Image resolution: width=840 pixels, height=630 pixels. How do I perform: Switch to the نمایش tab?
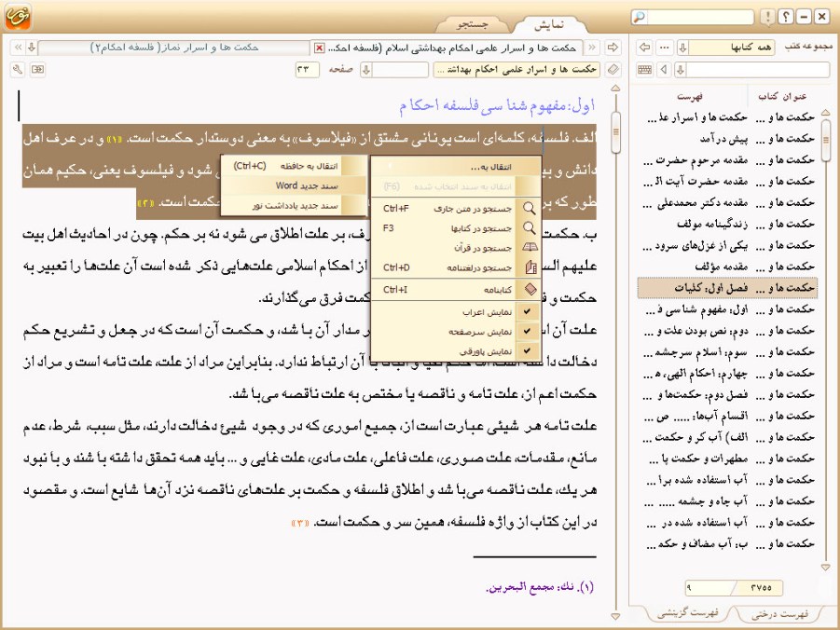(549, 24)
